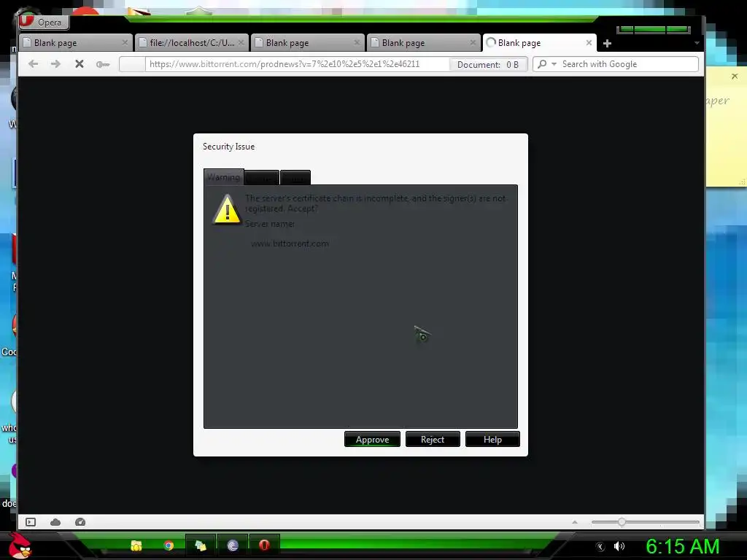The height and width of the screenshot is (560, 747).
Task: Open the Opera main menu button
Action: (x=44, y=22)
